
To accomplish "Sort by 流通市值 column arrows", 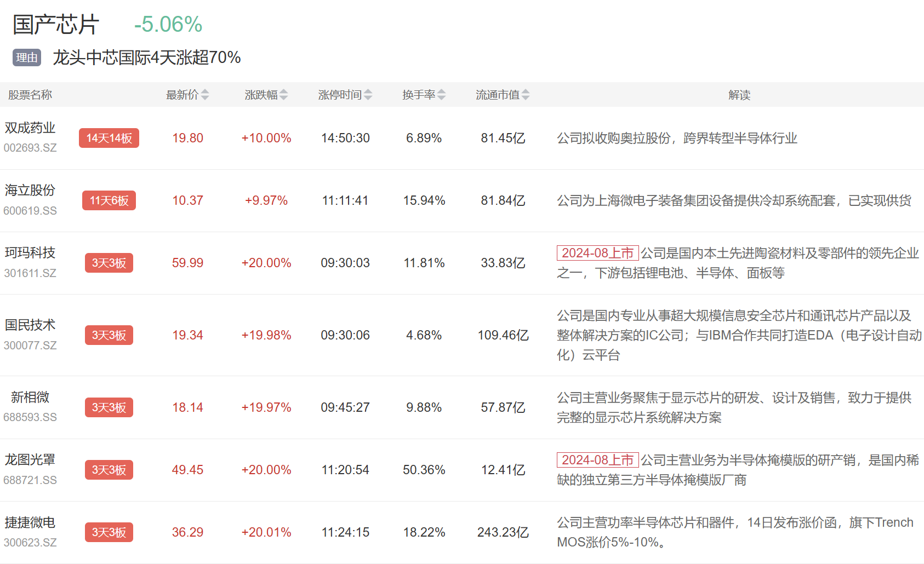I will [x=526, y=95].
